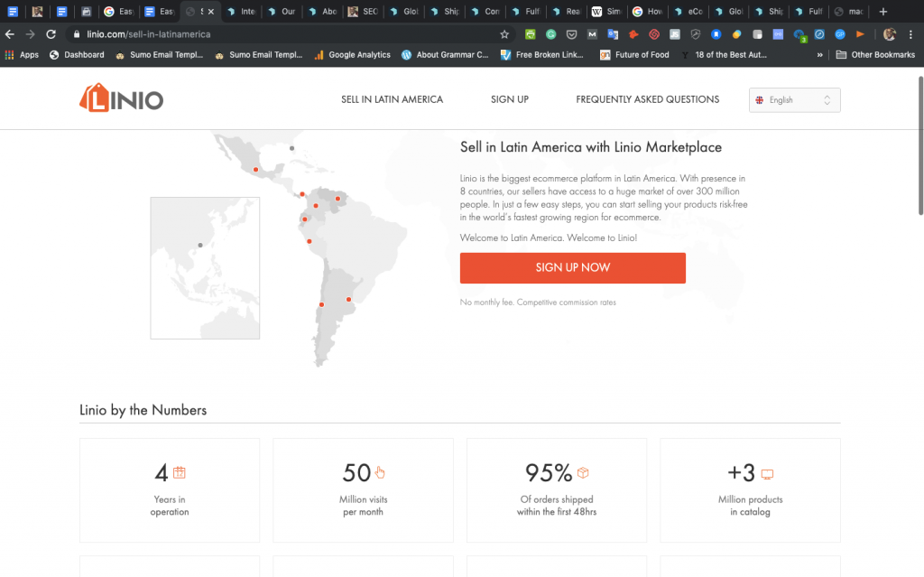This screenshot has height=577, width=924.
Task: Open the Future of Food bookmark
Action: [634, 55]
